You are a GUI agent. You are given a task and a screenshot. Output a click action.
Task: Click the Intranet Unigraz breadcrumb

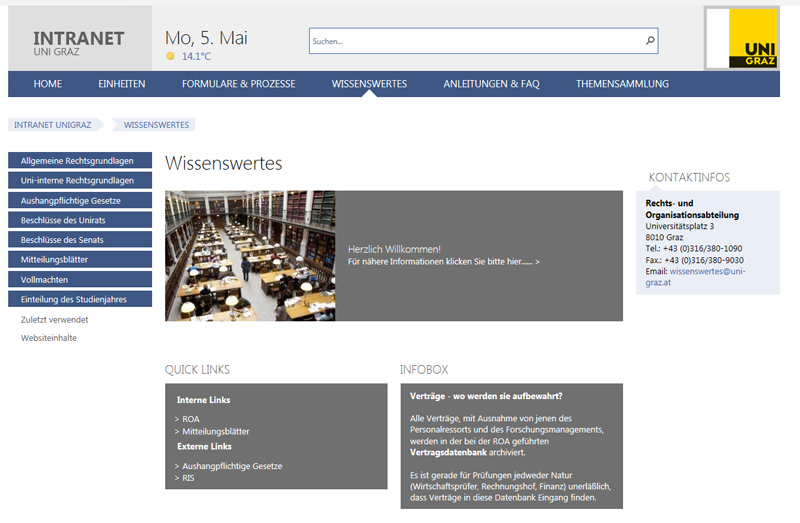pos(53,125)
